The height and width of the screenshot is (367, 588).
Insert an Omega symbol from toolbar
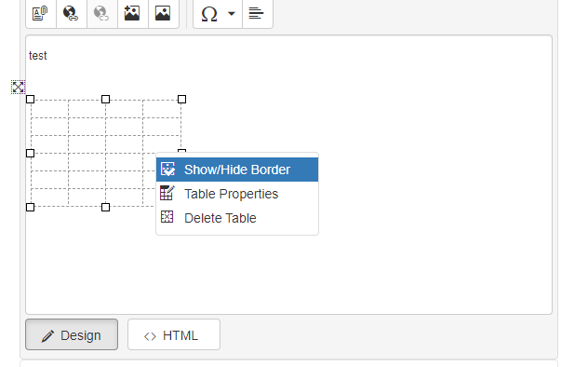tap(209, 14)
